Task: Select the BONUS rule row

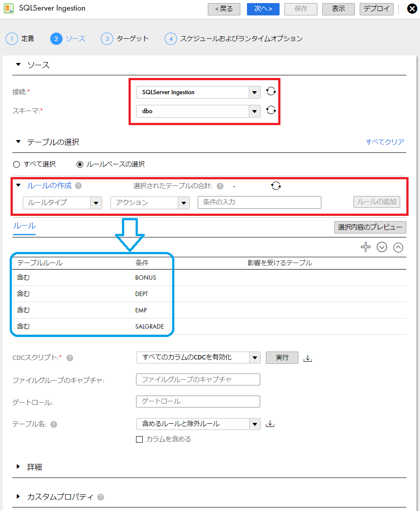Action: (209, 278)
